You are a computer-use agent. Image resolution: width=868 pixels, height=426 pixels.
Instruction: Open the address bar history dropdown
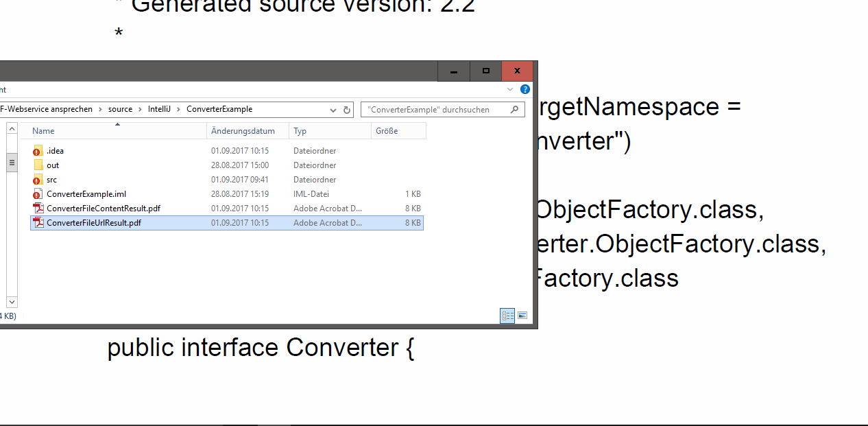(333, 110)
